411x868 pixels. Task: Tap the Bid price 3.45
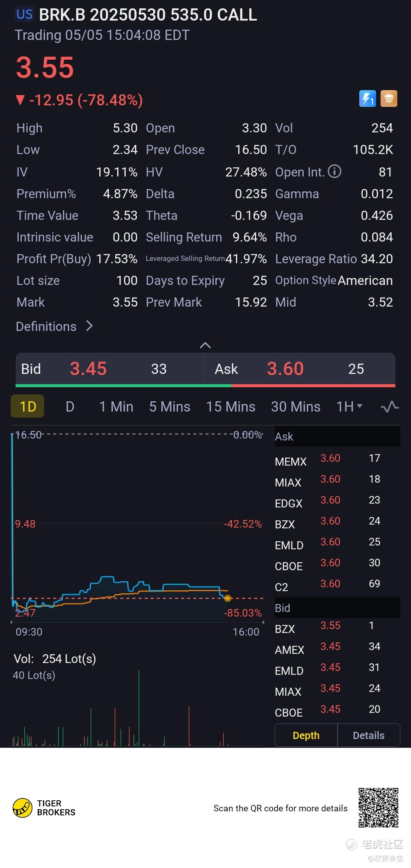point(88,369)
